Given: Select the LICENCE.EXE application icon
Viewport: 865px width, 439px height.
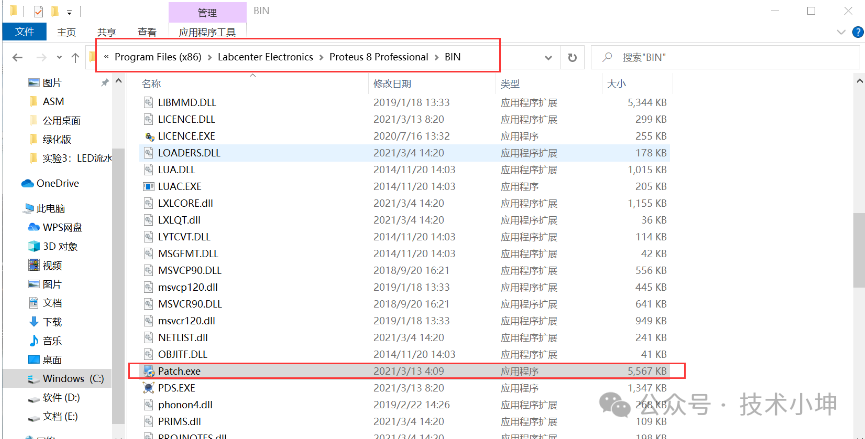Looking at the screenshot, I should [x=148, y=136].
